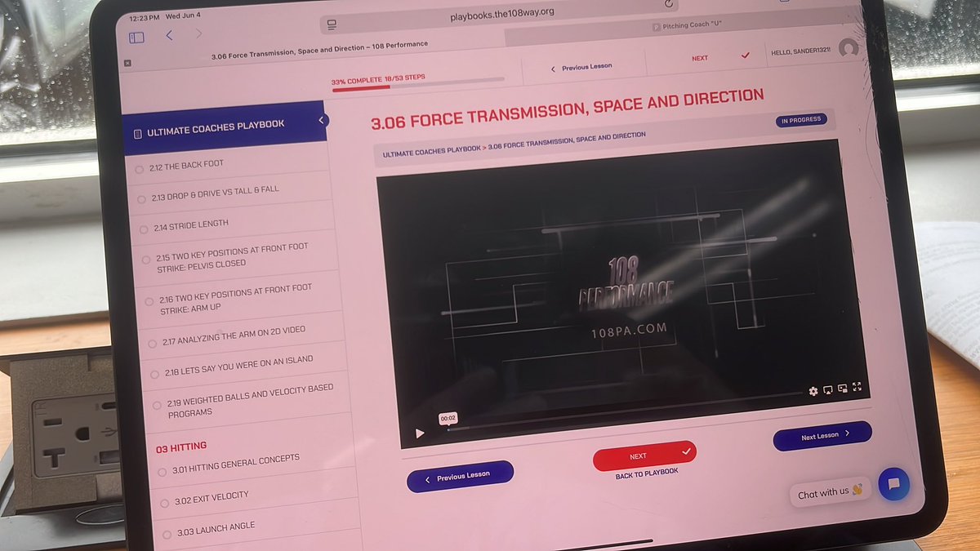Enable picture-in-picture on the video
The height and width of the screenshot is (551, 980).
click(842, 389)
